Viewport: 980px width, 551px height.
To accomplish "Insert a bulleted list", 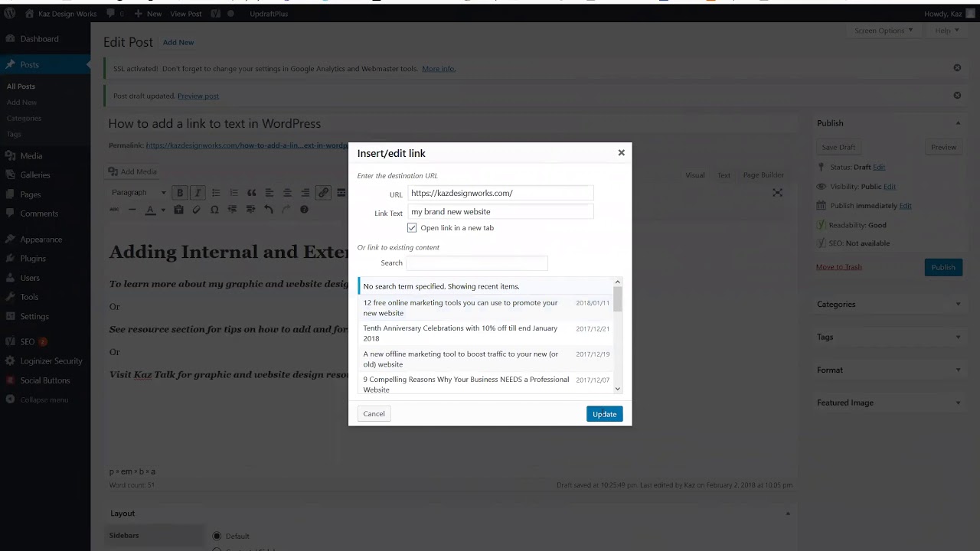I will coord(216,193).
